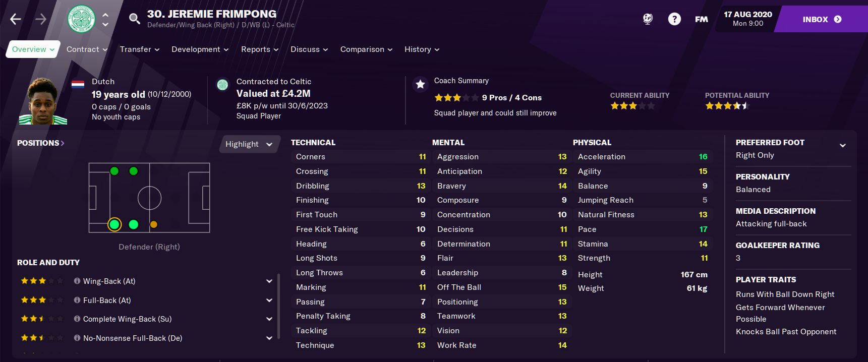Image resolution: width=868 pixels, height=362 pixels.
Task: Select the orange midfield position dot
Action: pyautogui.click(x=154, y=224)
